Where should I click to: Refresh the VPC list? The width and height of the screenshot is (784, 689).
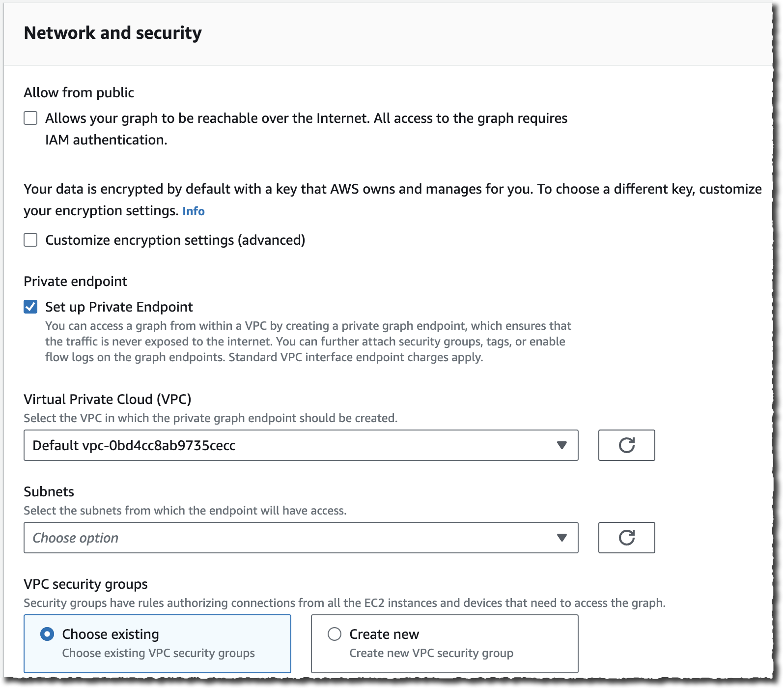626,445
